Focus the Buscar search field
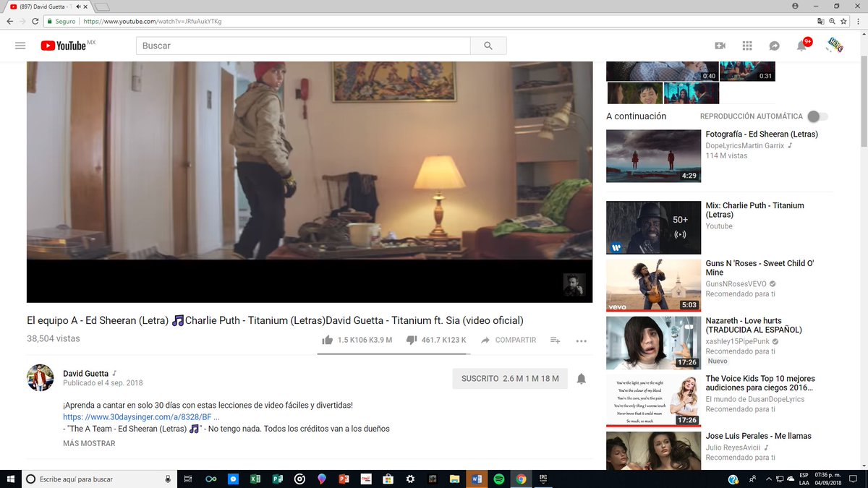Image resolution: width=868 pixels, height=488 pixels. click(x=303, y=46)
